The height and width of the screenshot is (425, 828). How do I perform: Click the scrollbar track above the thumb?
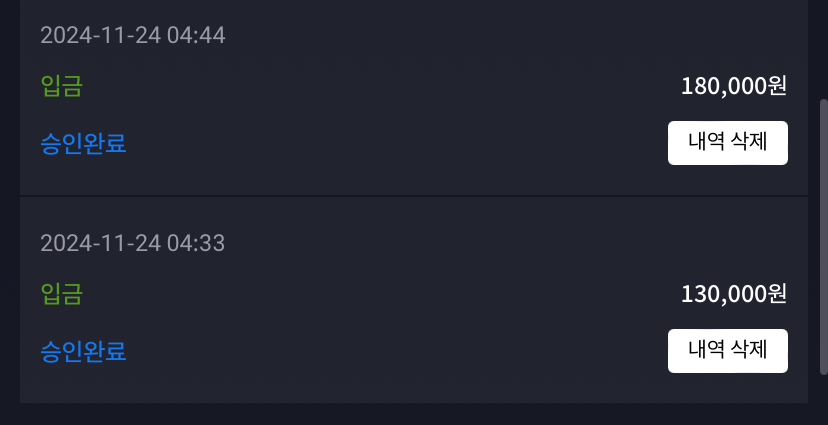tap(823, 48)
